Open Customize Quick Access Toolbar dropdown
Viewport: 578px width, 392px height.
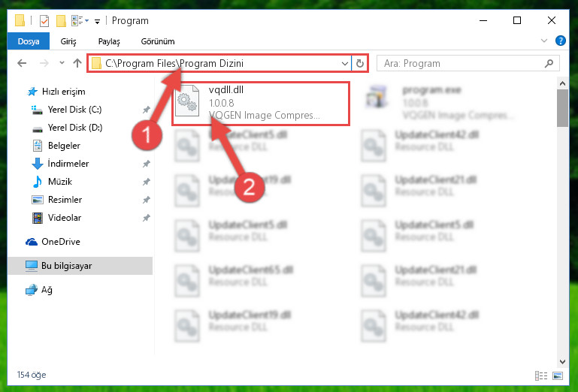(x=97, y=21)
